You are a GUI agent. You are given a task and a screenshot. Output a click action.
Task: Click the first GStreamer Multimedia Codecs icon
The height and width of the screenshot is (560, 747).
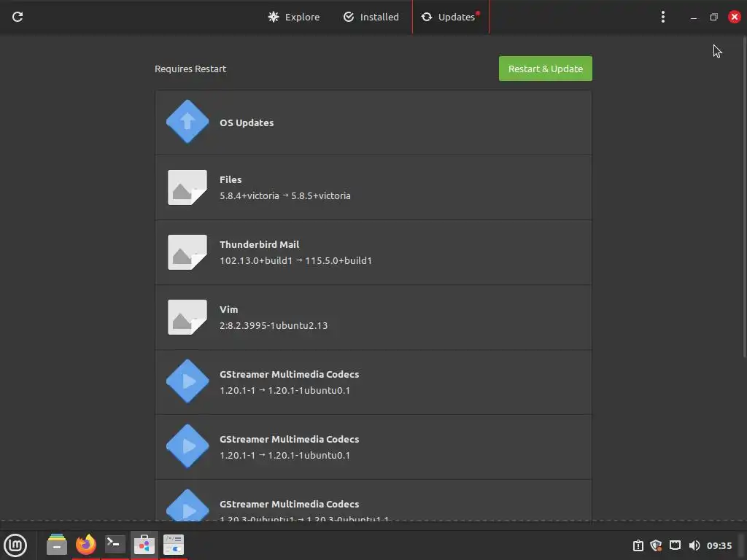(x=187, y=381)
